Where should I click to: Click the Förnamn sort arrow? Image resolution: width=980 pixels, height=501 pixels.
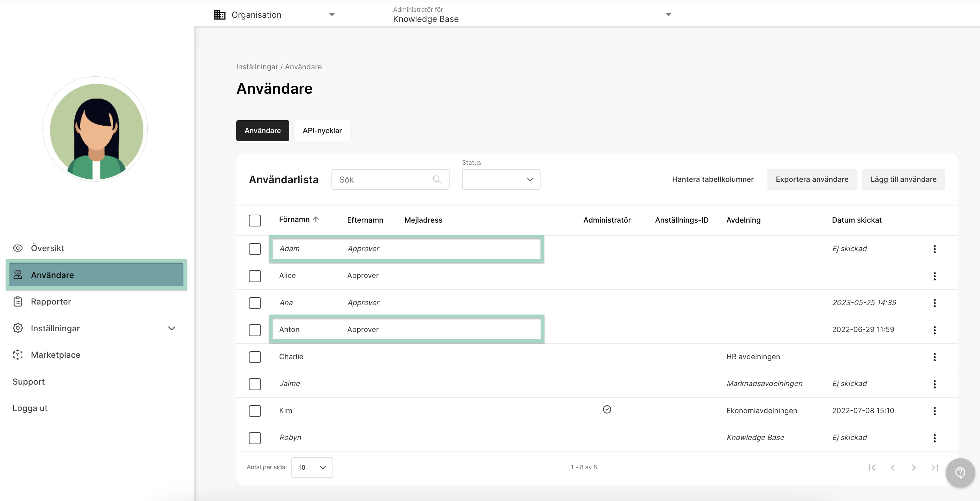[316, 219]
